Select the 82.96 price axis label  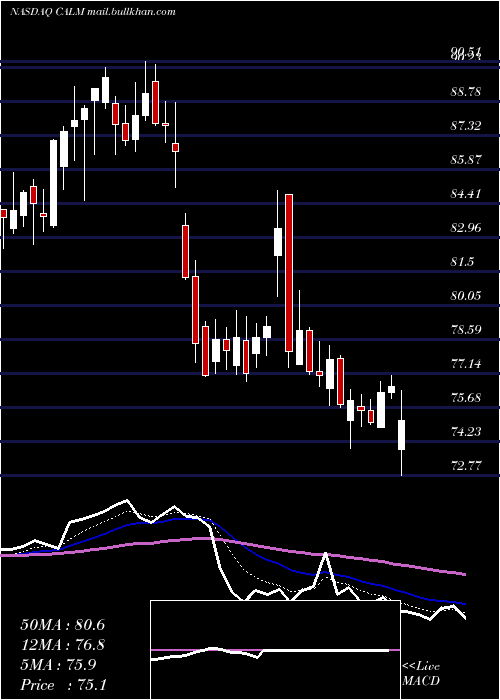click(466, 228)
